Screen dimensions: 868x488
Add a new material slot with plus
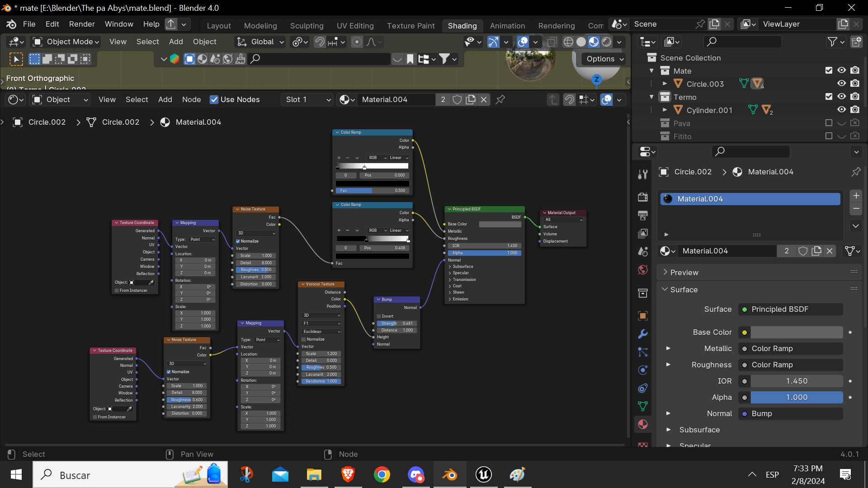pyautogui.click(x=856, y=196)
